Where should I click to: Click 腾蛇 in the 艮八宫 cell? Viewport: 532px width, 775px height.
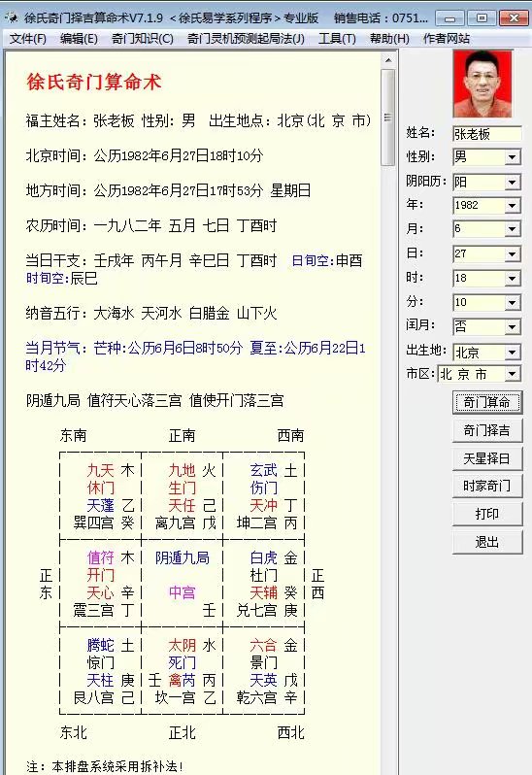pos(101,645)
